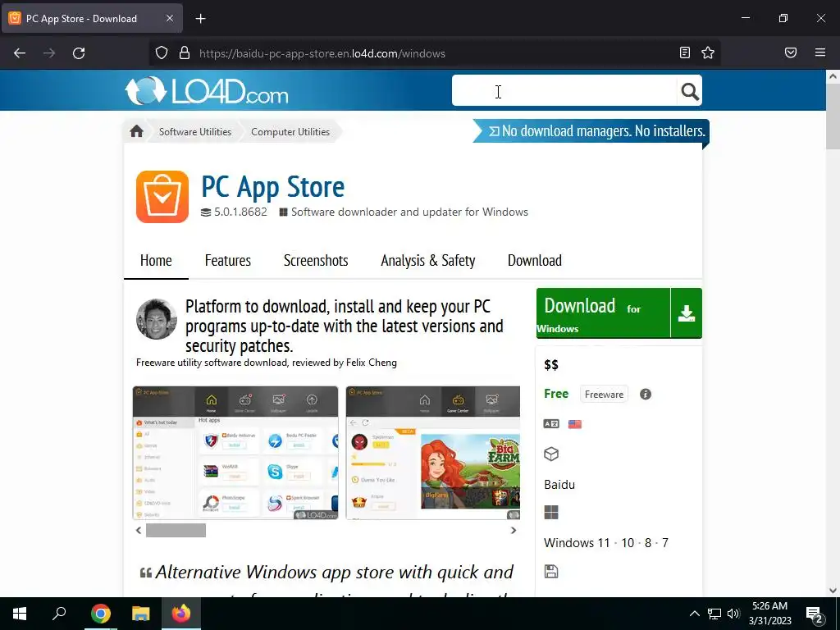Image resolution: width=840 pixels, height=630 pixels.
Task: Click the 'Windows 11 · 10 · 8 · 7' text
Action: coord(606,543)
